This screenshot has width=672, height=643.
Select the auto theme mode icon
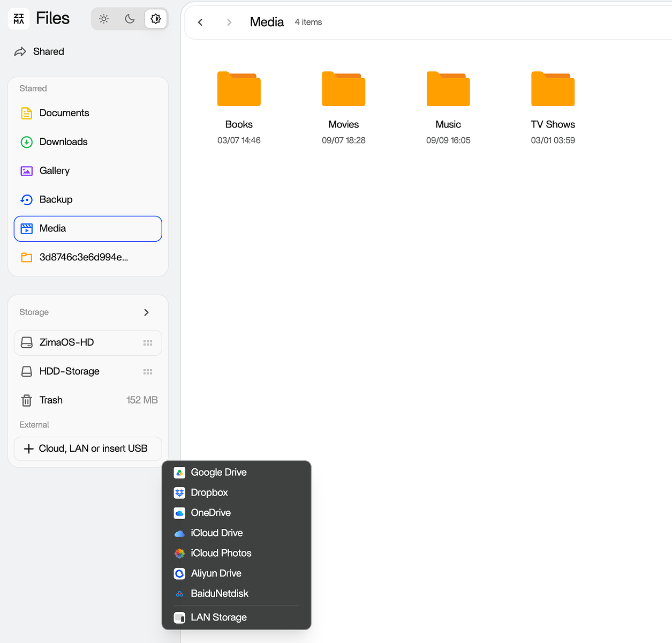coord(156,19)
